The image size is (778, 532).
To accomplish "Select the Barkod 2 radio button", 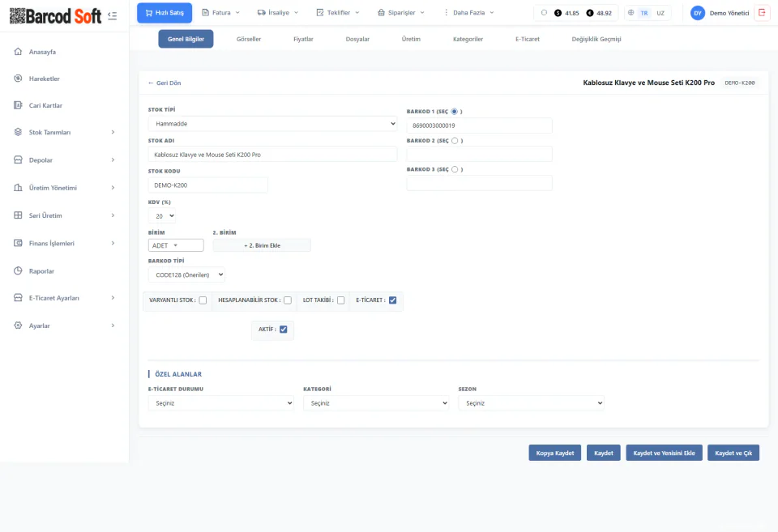I will click(455, 141).
